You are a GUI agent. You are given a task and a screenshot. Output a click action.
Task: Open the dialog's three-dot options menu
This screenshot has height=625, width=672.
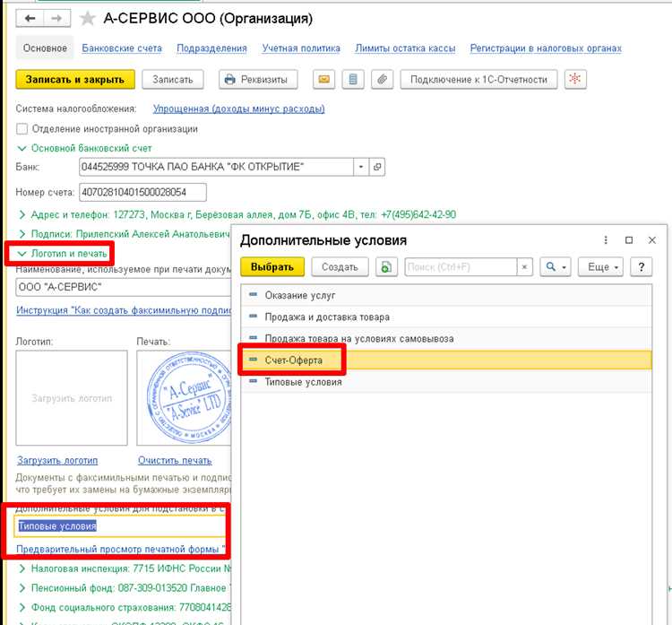[x=606, y=240]
